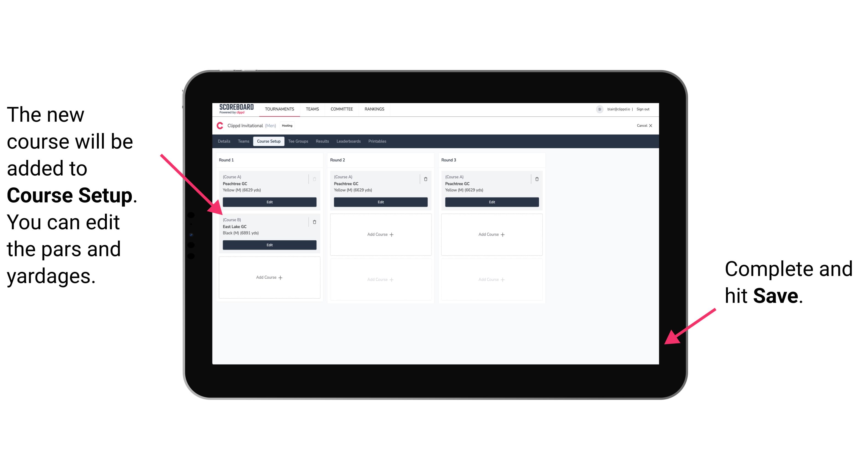868x467 pixels.
Task: Click Edit button for Peachtree GC Round 1
Action: pyautogui.click(x=269, y=202)
